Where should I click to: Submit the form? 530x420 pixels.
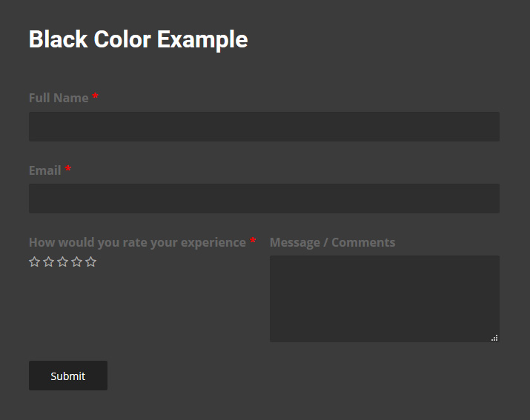point(68,376)
